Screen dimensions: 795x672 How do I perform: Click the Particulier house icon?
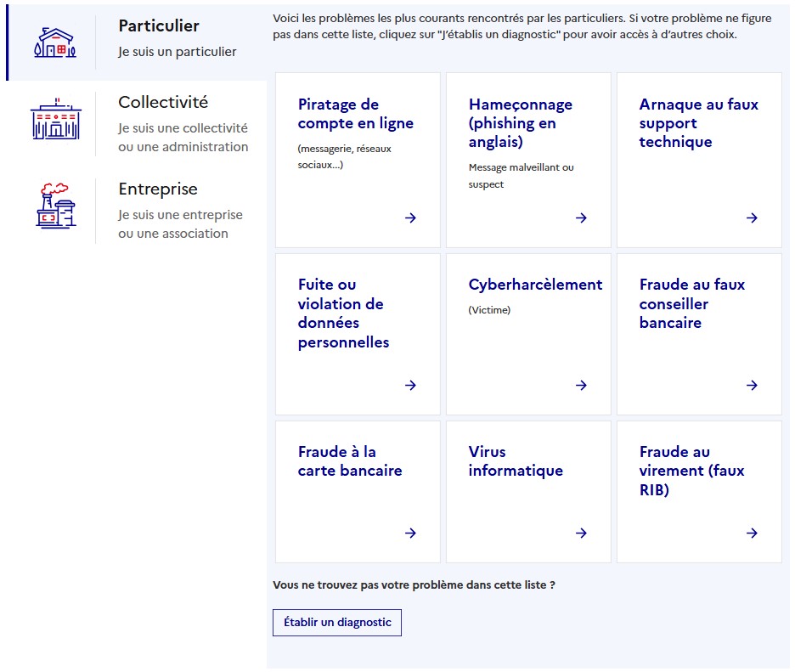point(55,42)
